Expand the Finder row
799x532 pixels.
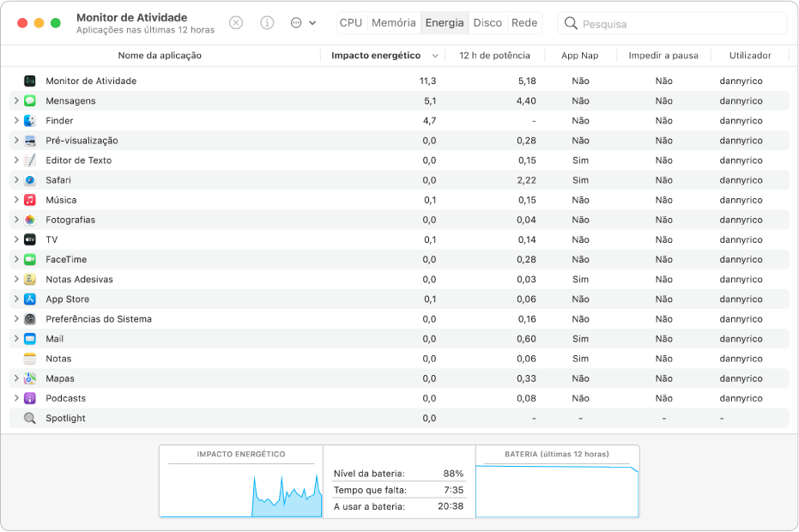point(16,121)
